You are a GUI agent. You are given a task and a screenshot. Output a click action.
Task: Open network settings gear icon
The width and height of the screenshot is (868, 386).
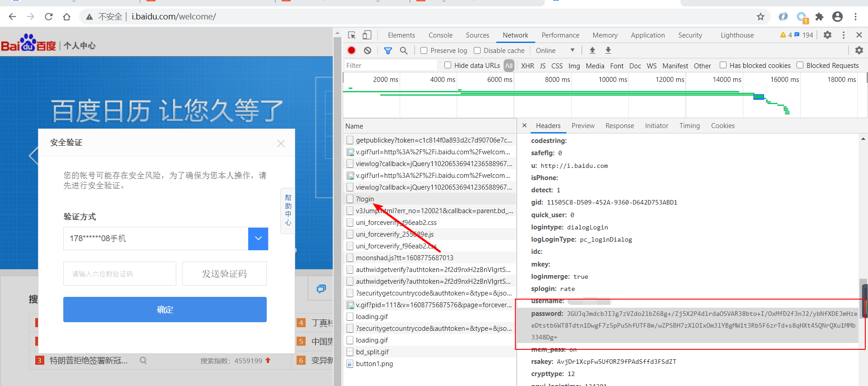(x=859, y=50)
